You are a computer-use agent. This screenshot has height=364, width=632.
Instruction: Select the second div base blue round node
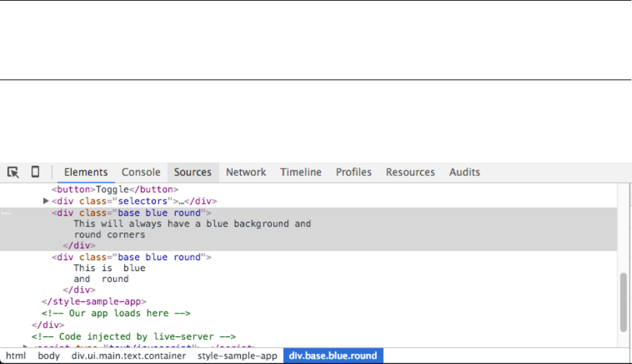tap(132, 257)
